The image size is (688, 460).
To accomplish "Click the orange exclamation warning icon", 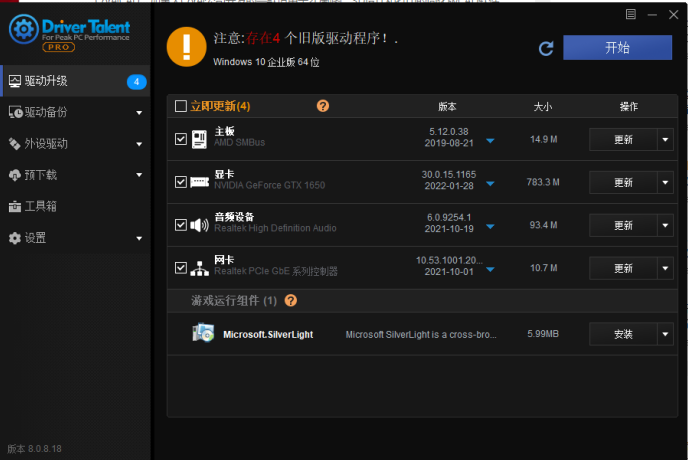I will click(x=186, y=47).
